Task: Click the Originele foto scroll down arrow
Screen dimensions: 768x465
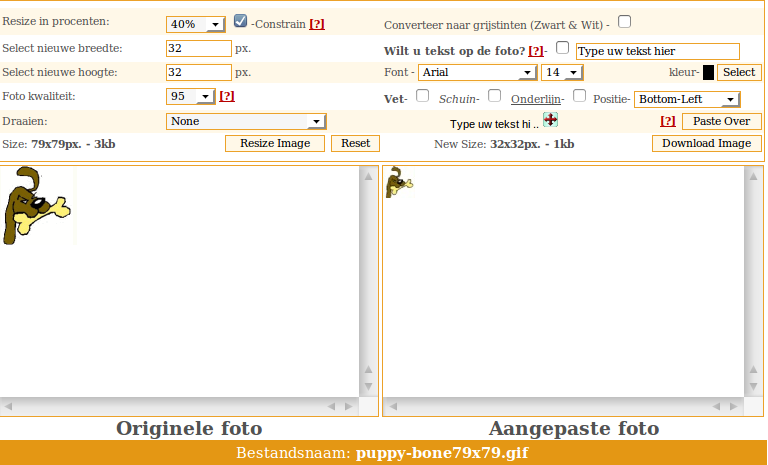Action: (368, 387)
